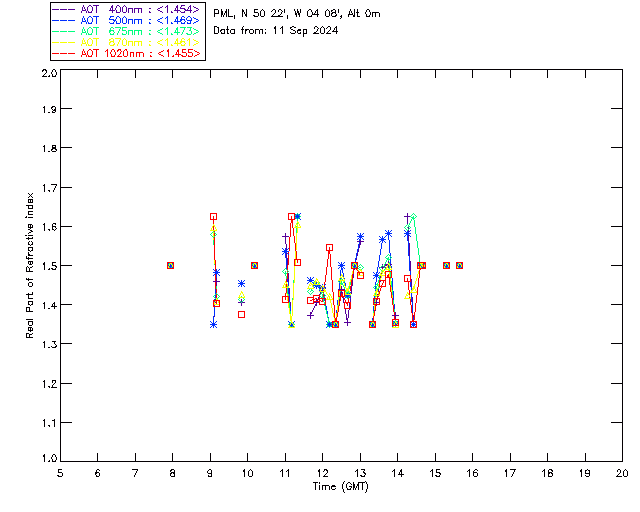Screen dimensions: 640x512
Task: Click the red dashed line sample for 1020nm
Action: pyautogui.click(x=64, y=53)
